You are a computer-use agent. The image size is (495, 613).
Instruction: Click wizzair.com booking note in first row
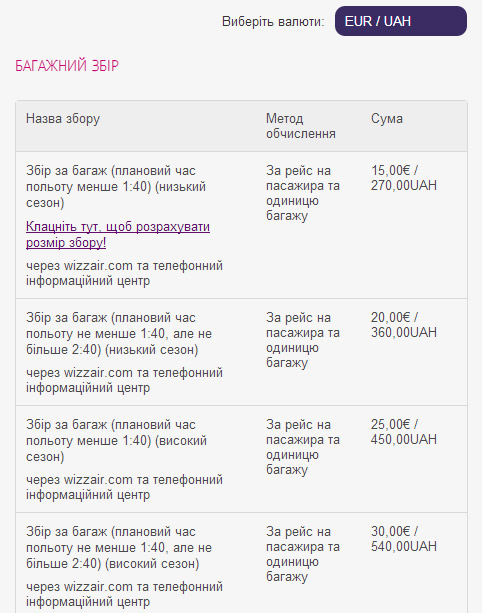point(124,273)
